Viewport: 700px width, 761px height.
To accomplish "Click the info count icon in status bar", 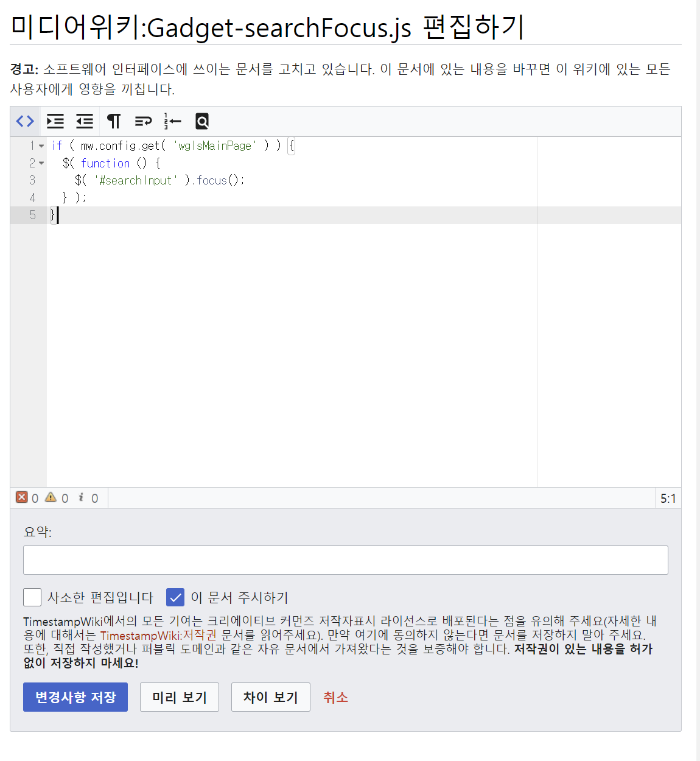I will pos(81,497).
